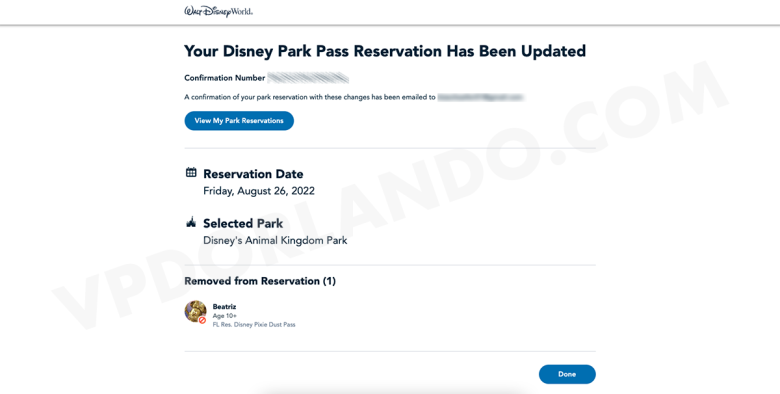The width and height of the screenshot is (780, 394).
Task: Click Disney's Animal Kingdom Park text
Action: [275, 241]
